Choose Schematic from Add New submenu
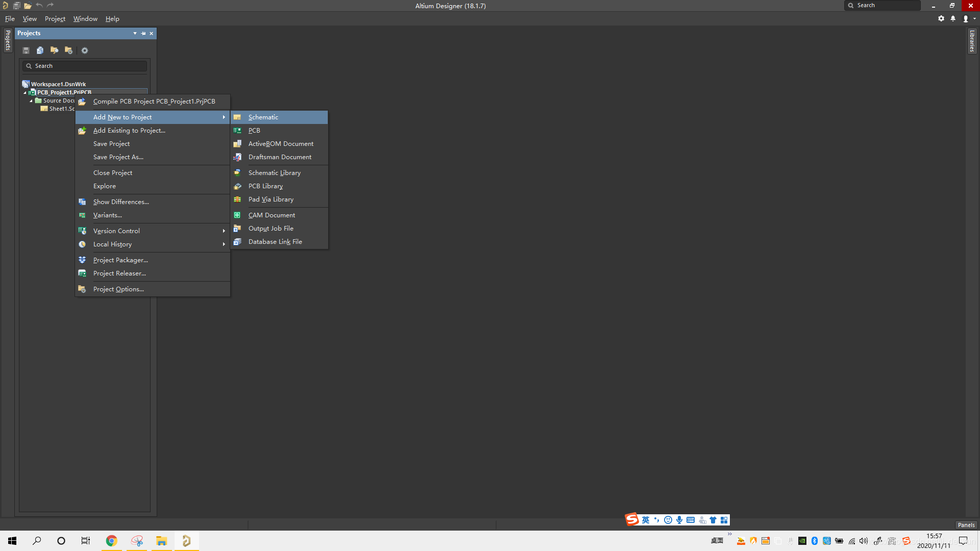 point(279,117)
